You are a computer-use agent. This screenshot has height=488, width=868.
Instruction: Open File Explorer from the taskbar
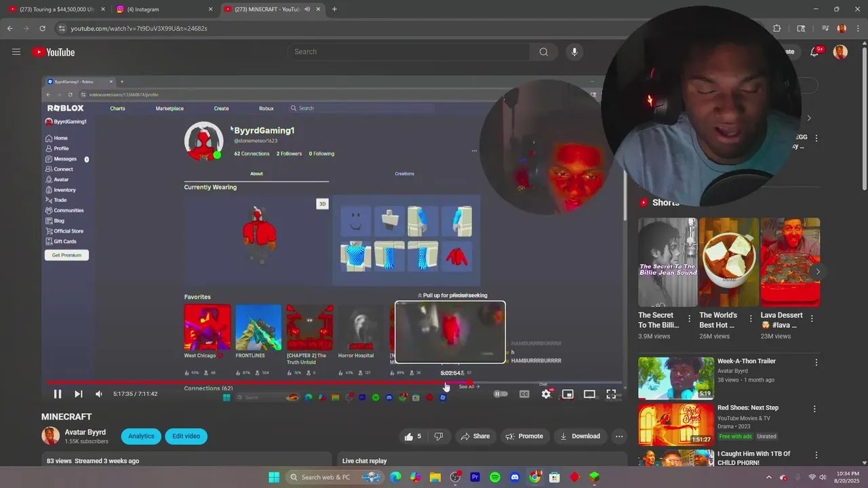tap(435, 477)
